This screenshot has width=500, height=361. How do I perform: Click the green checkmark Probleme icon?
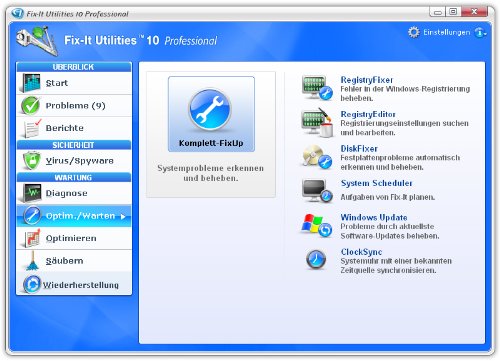coord(31,105)
